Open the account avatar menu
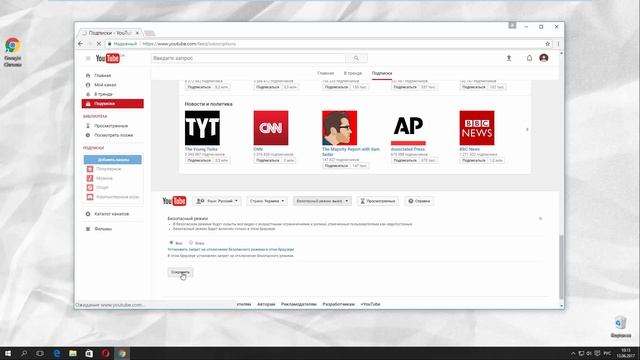This screenshot has height=360, width=640. 544,58
